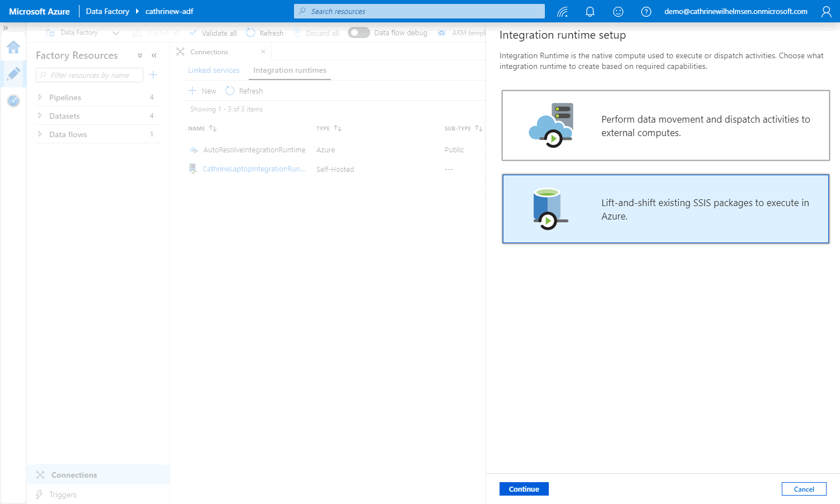Choose Lift-and-shift existing SSIS packages option

(665, 209)
